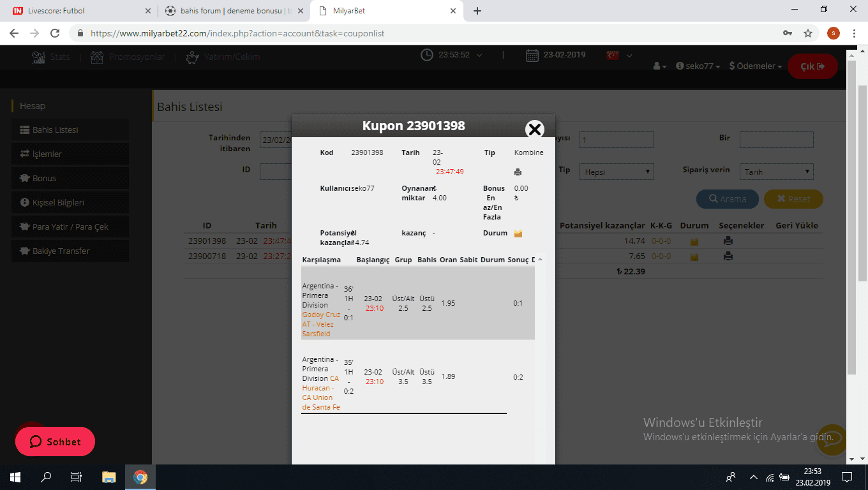Click the network Wi-Fi tray icon

(770, 477)
